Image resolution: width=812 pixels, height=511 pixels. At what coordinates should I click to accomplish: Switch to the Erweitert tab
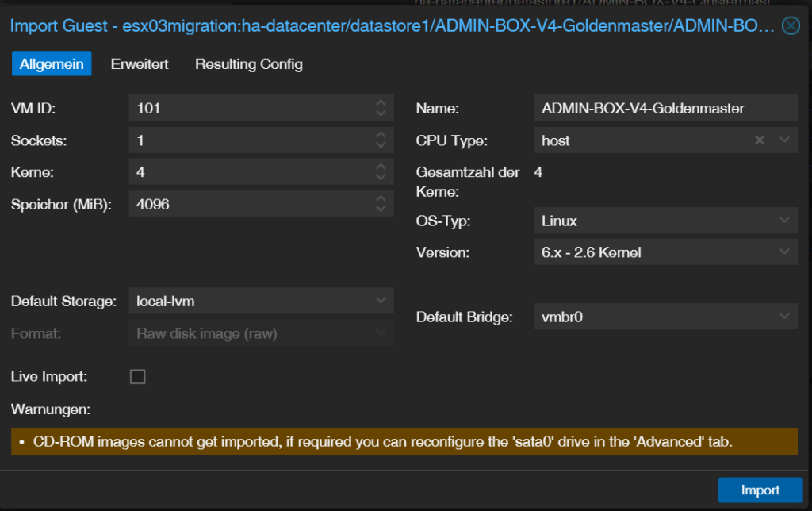(140, 63)
